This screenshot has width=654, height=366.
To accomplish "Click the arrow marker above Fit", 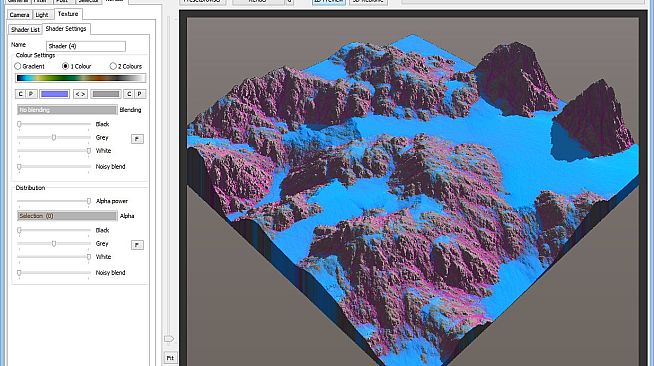I will pyautogui.click(x=169, y=339).
